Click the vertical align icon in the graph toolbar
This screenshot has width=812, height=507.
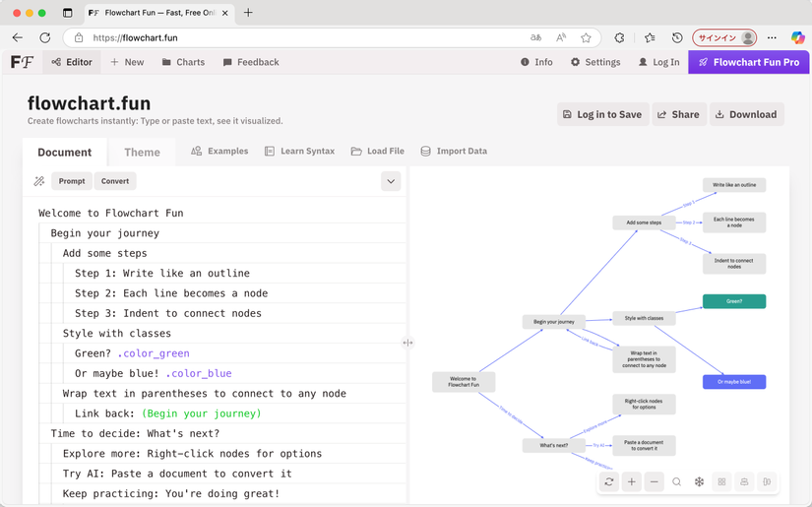point(744,481)
